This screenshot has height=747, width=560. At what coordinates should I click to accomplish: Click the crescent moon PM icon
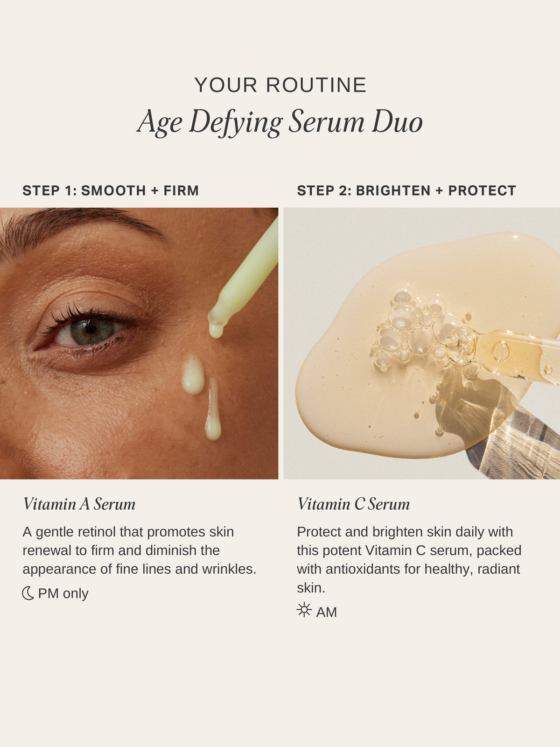pyautogui.click(x=28, y=593)
